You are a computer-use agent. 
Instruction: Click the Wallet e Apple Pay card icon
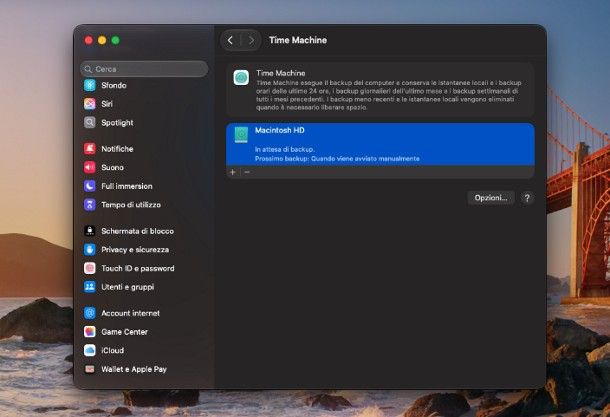click(90, 369)
